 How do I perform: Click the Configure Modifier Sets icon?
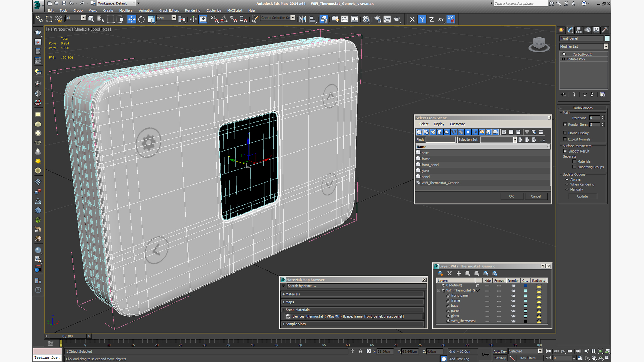tap(603, 95)
